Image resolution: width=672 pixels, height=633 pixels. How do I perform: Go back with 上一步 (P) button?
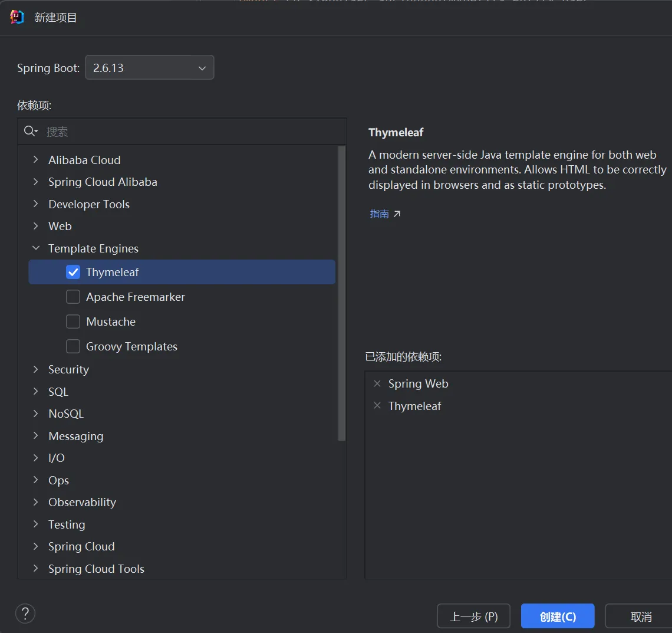pyautogui.click(x=474, y=616)
